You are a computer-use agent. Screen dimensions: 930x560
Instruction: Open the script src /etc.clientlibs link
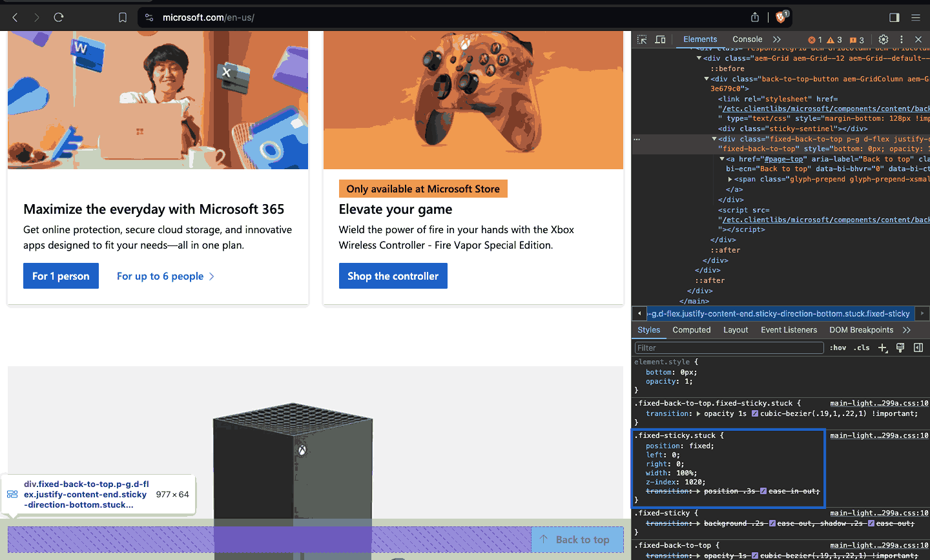(x=825, y=220)
